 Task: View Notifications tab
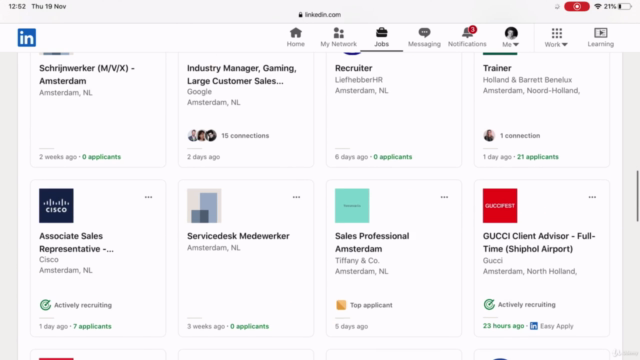point(467,38)
